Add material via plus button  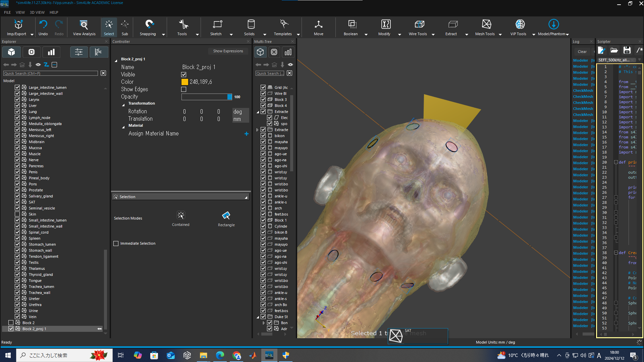click(x=247, y=134)
